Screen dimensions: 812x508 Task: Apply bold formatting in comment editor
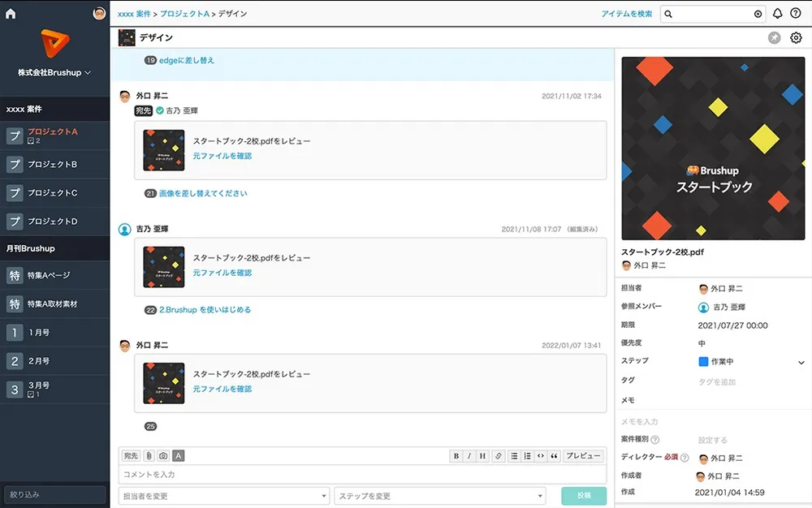456,456
